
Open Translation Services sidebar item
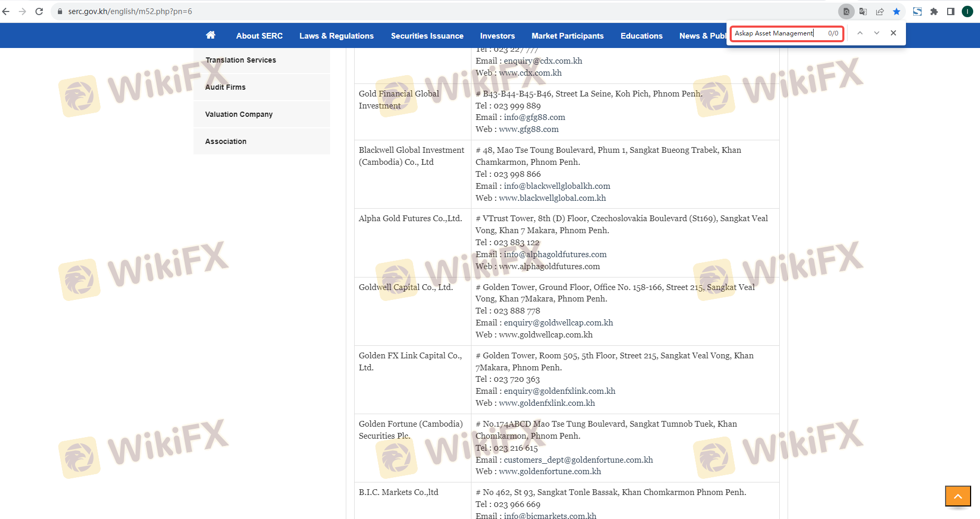[240, 60]
